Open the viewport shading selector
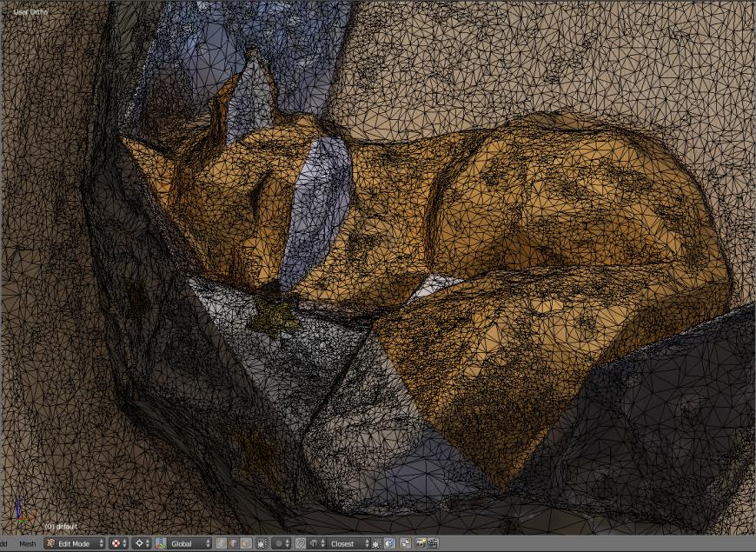Screen dimensions: 756x552 tap(118, 544)
